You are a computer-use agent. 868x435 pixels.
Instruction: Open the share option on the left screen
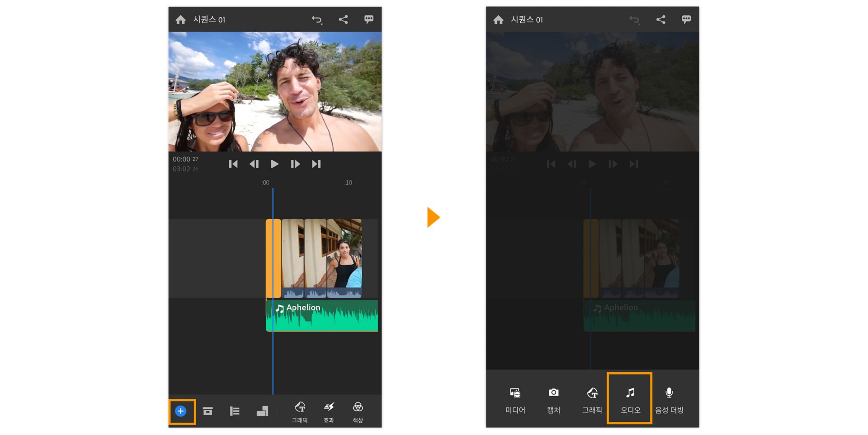tap(343, 19)
